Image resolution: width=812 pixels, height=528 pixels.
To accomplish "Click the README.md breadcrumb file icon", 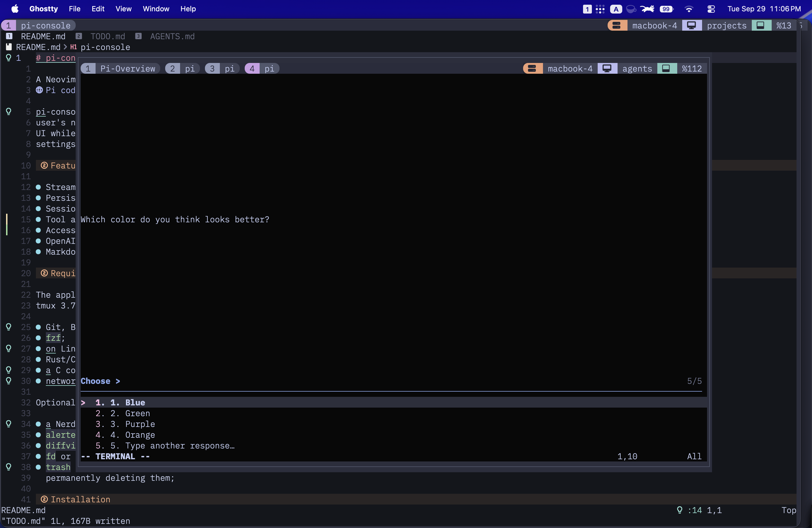I will point(9,47).
